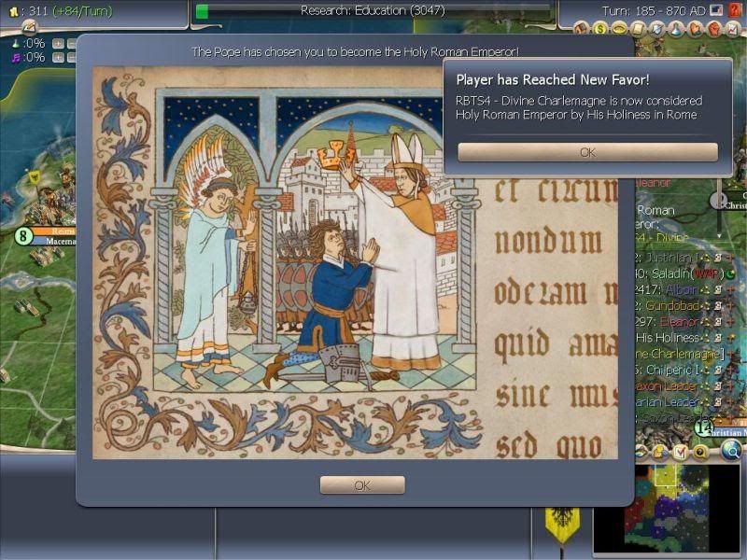
Task: Open the Victory info graph icon
Action: pyautogui.click(x=732, y=30)
